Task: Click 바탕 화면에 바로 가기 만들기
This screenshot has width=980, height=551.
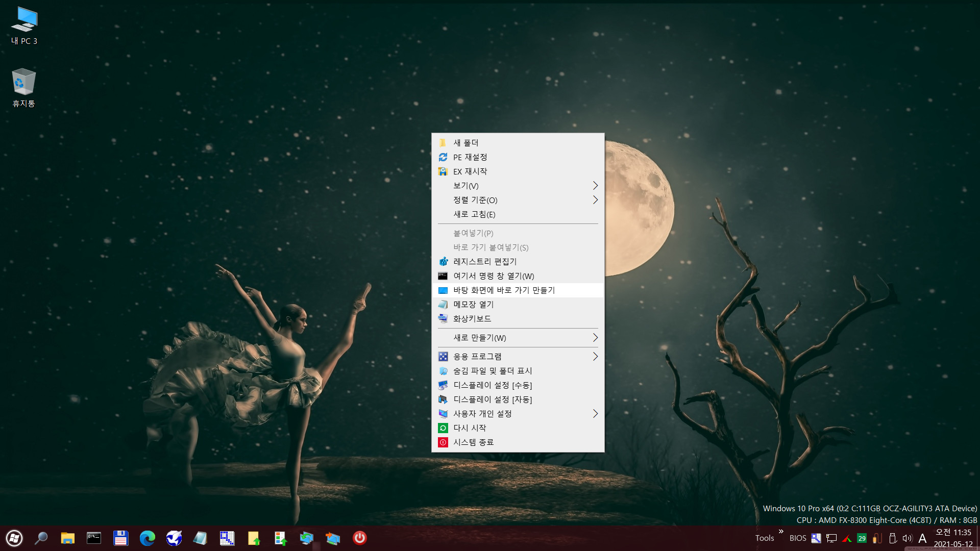Action: (518, 290)
